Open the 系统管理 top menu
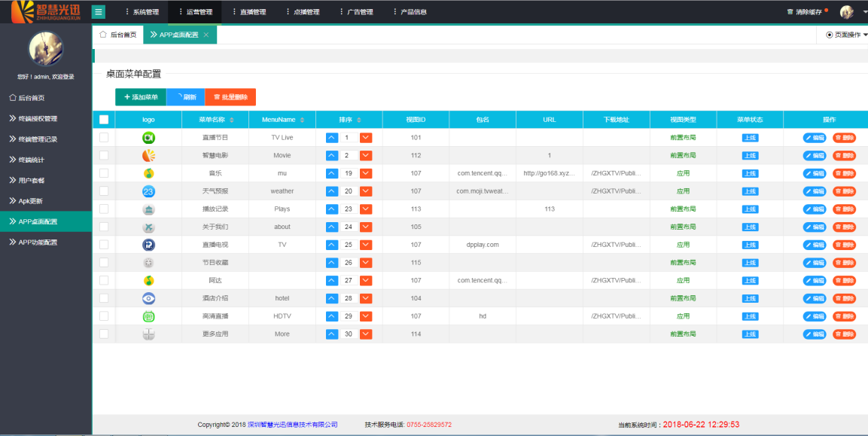 point(142,11)
